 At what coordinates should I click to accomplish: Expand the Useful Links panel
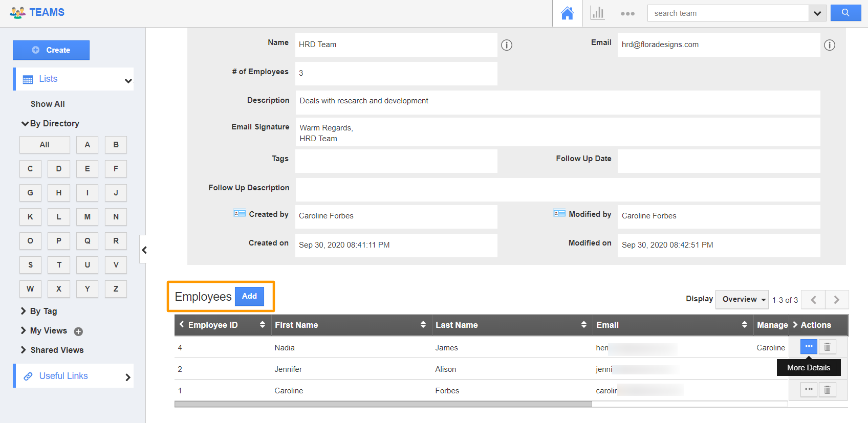[128, 377]
